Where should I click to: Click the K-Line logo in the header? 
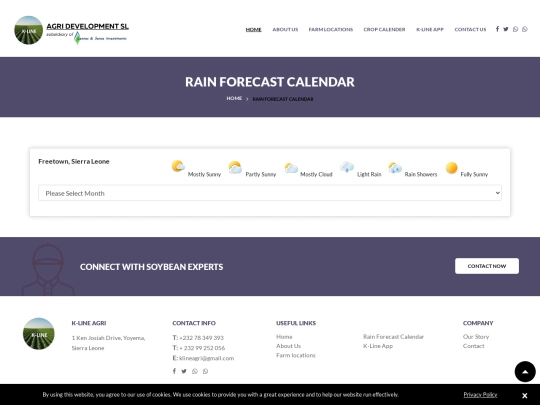tap(29, 30)
